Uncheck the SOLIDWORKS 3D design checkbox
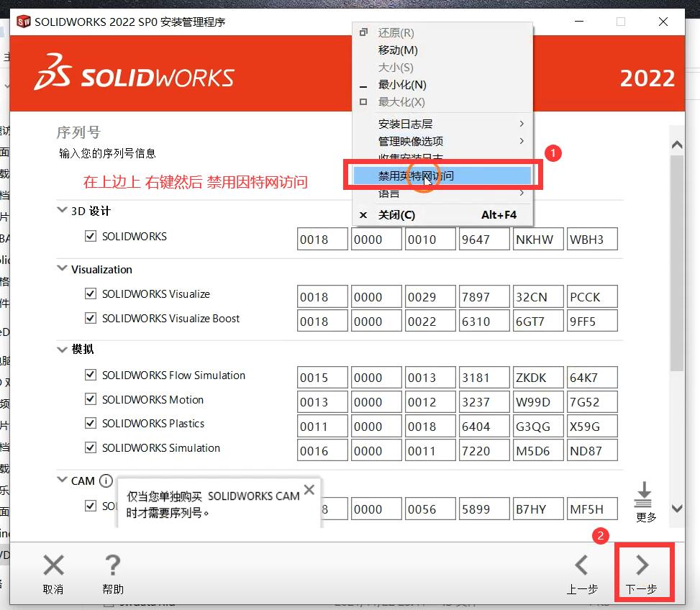 91,236
